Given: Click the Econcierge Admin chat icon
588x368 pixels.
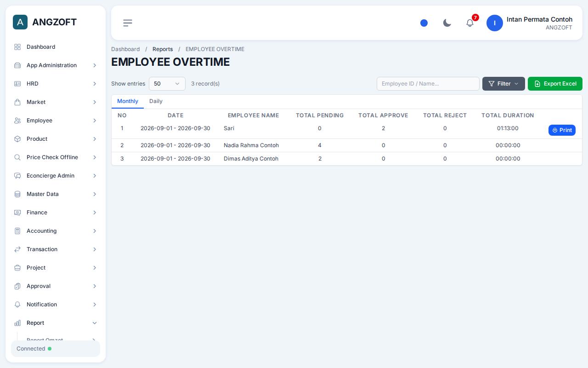Looking at the screenshot, I should pyautogui.click(x=17, y=176).
